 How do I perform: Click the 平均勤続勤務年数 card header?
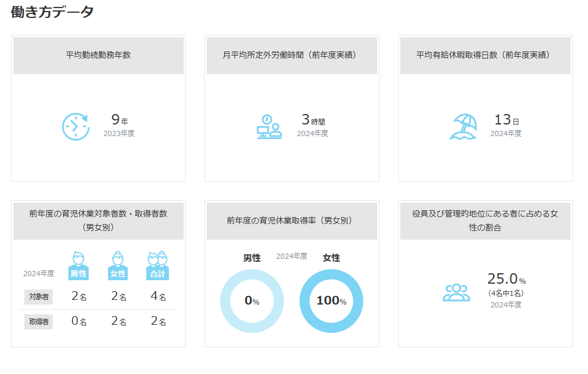tap(98, 55)
